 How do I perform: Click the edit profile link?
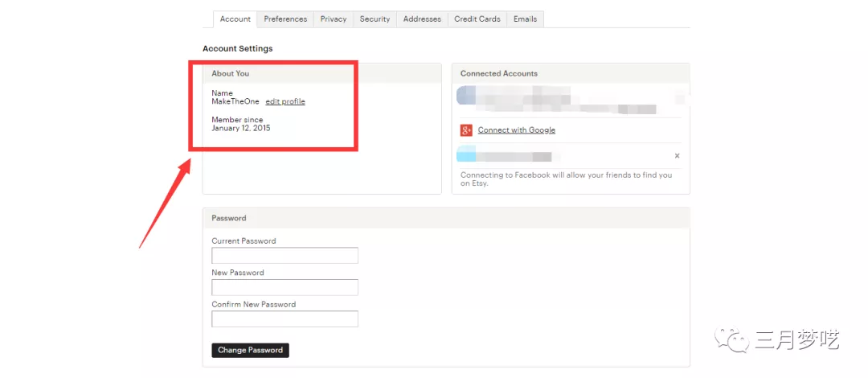285,101
